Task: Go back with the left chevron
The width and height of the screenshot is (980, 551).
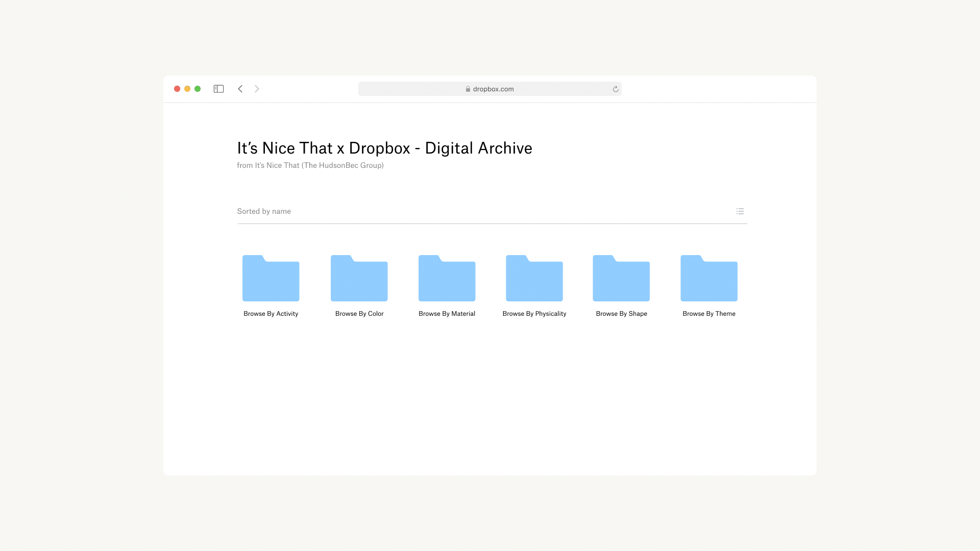Action: [x=240, y=89]
